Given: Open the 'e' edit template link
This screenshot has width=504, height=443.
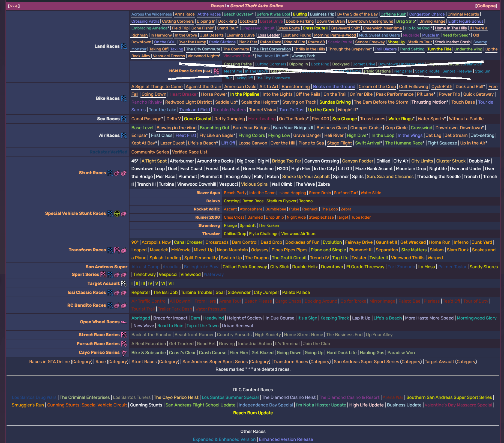Looking at the screenshot, I should [16, 6].
